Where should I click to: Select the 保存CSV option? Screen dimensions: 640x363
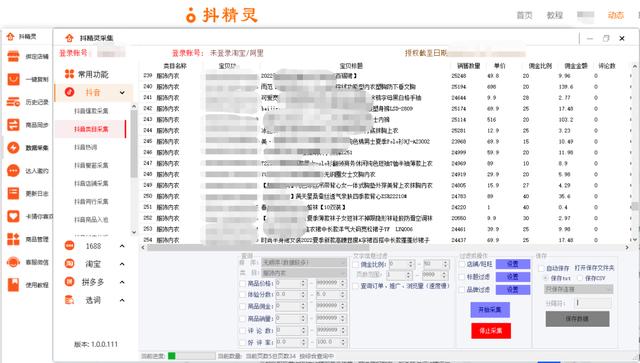click(x=580, y=278)
